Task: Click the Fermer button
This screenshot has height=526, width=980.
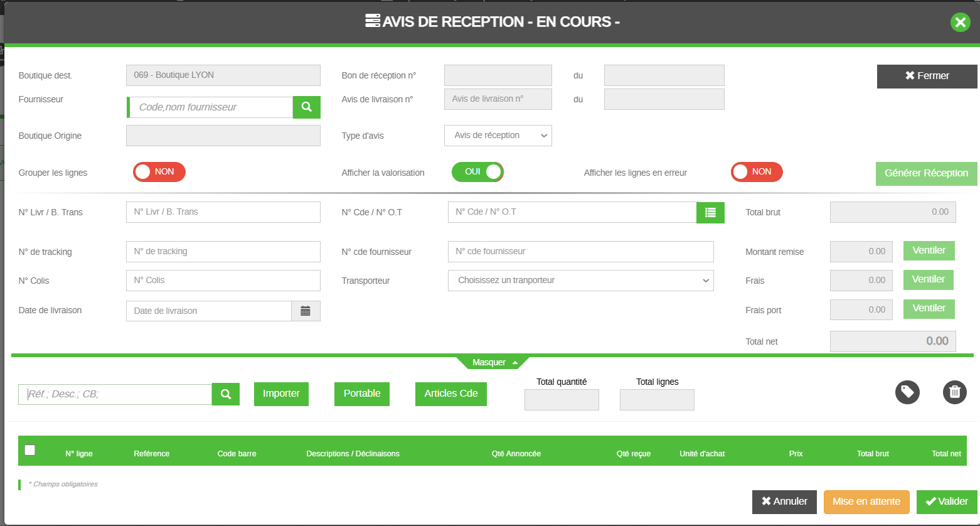Action: pos(927,76)
